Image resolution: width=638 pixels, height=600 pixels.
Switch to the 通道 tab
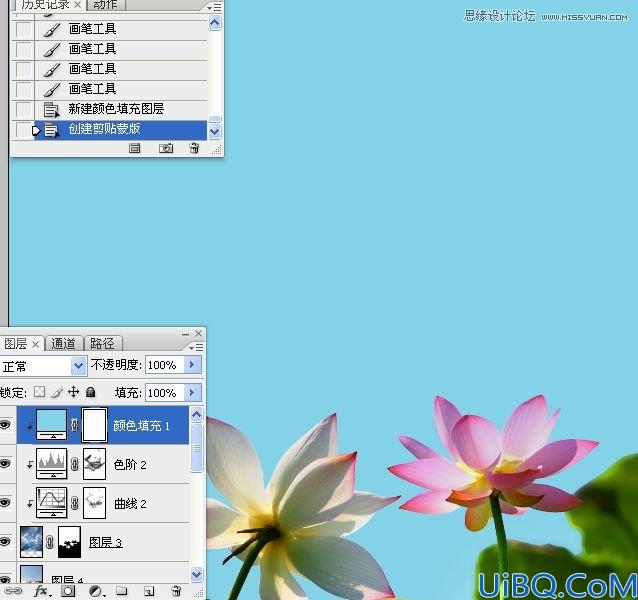[x=63, y=344]
